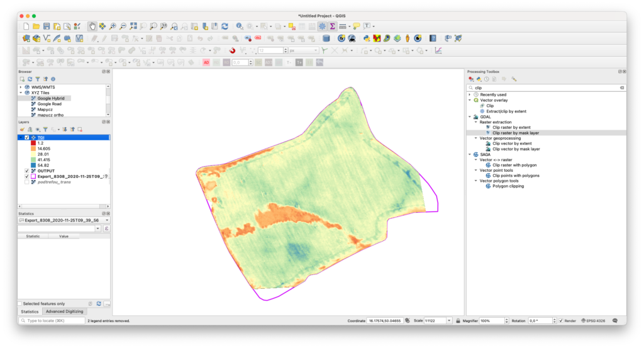Viewport: 644px width, 348px height.
Task: Expand the WMS/WMTS browser node
Action: pyautogui.click(x=21, y=87)
